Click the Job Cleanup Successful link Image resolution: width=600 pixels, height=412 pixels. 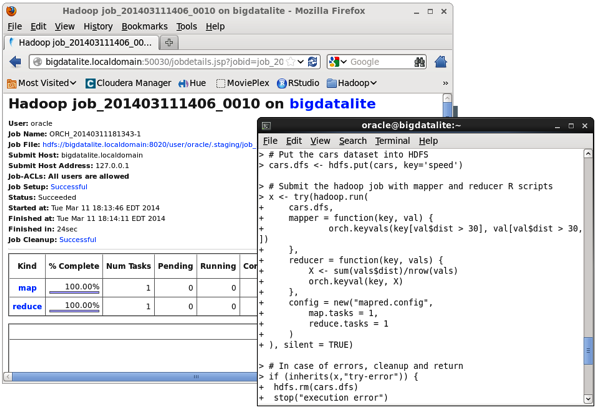[x=78, y=239]
